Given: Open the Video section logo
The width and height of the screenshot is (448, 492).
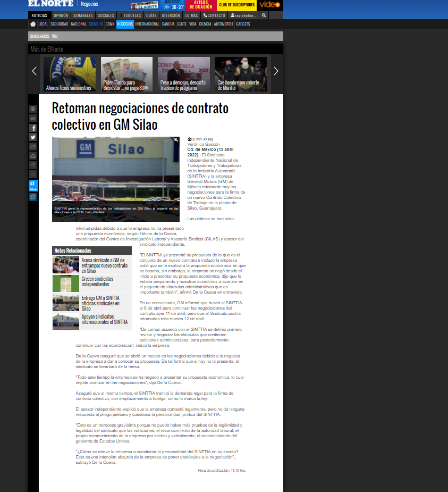Looking at the screenshot, I should tap(269, 5).
